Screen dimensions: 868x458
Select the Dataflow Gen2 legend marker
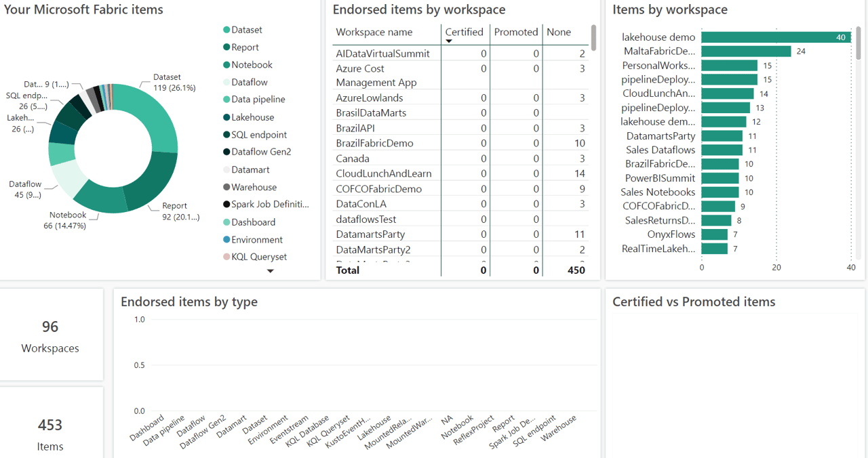(226, 152)
